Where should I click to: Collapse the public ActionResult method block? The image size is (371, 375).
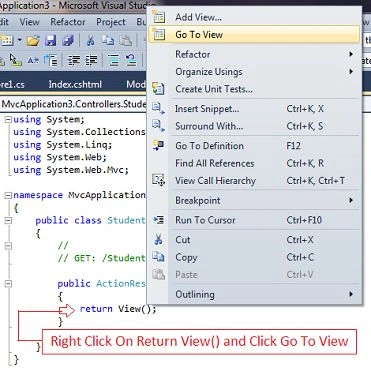8,284
